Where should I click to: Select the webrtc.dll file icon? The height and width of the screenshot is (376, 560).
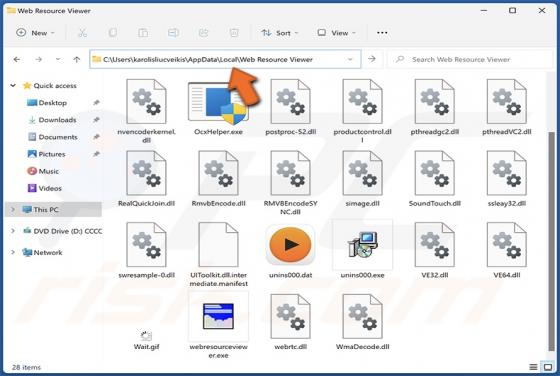(290, 316)
